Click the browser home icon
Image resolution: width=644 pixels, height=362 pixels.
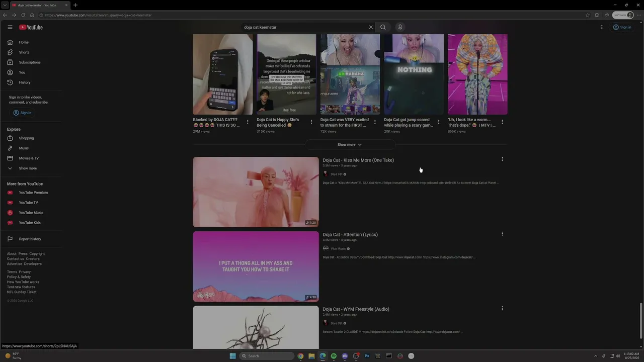point(32,15)
